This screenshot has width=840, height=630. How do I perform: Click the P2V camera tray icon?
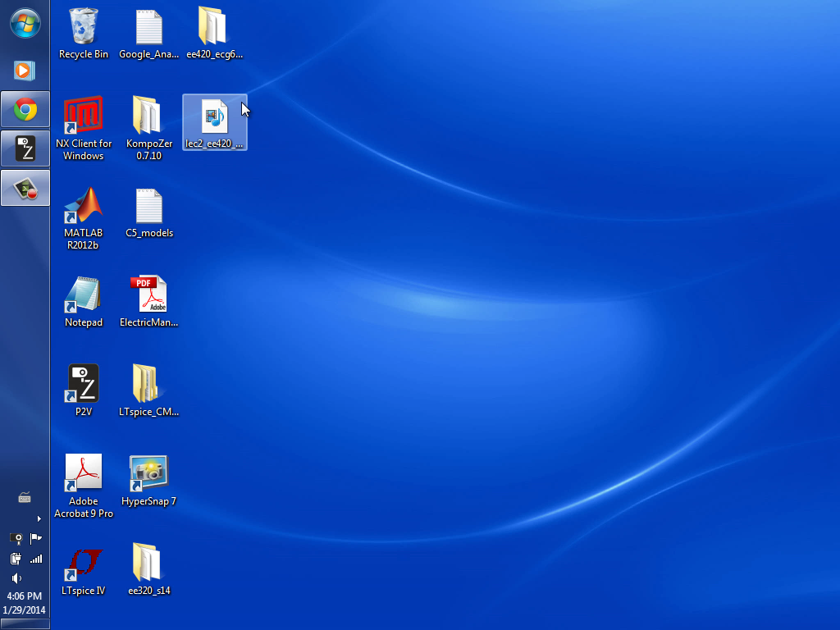[16, 538]
